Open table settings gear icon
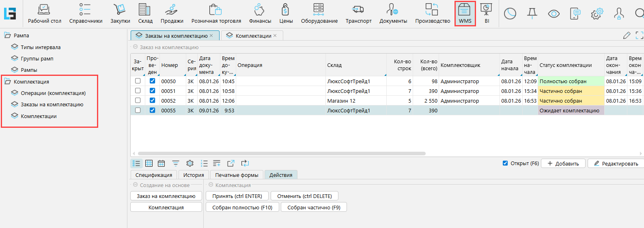 [x=190, y=163]
